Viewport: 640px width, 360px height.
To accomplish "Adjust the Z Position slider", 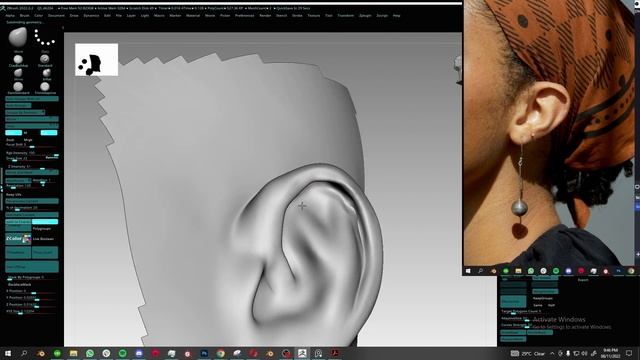I will [x=31, y=304].
